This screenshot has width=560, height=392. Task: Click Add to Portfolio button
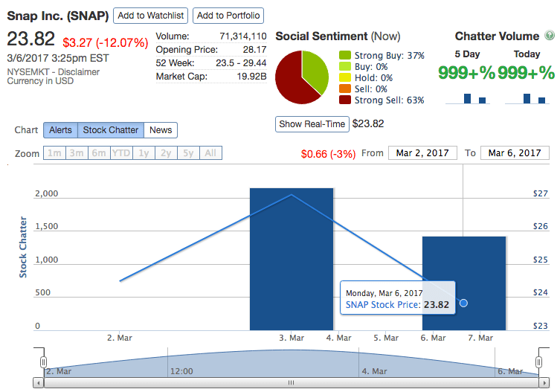point(228,16)
